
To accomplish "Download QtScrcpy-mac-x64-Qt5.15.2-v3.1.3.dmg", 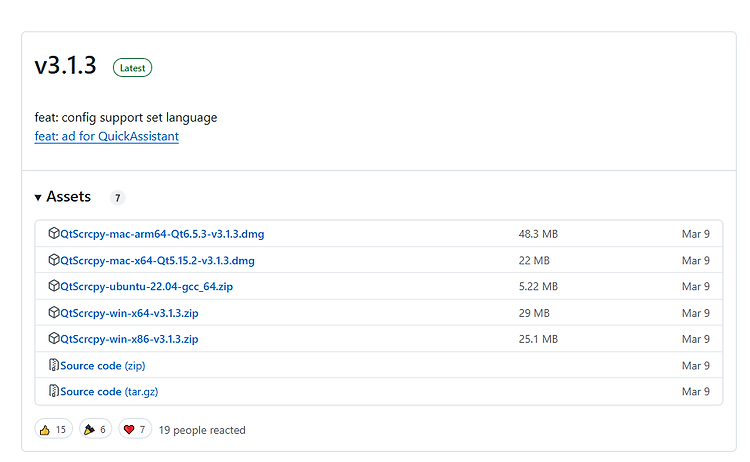I will coord(157,261).
